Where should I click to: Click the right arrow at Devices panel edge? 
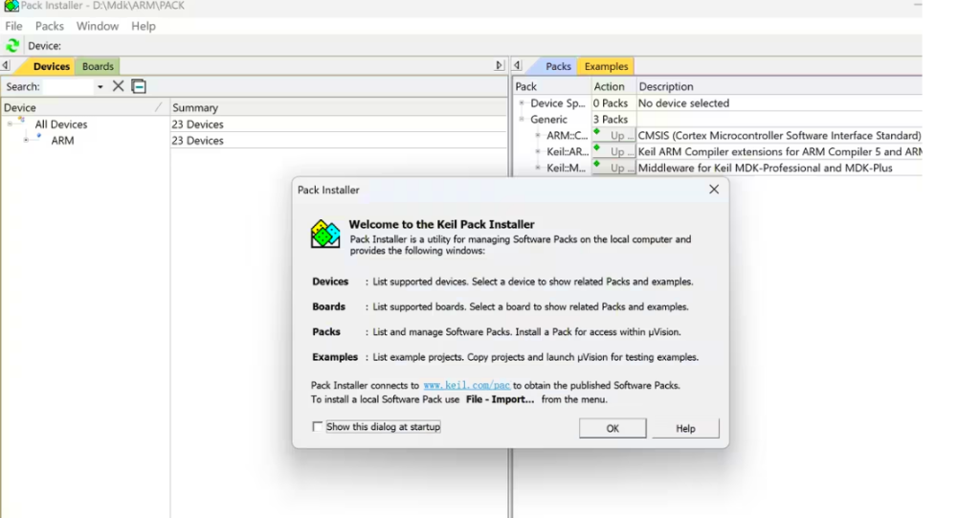[x=499, y=66]
